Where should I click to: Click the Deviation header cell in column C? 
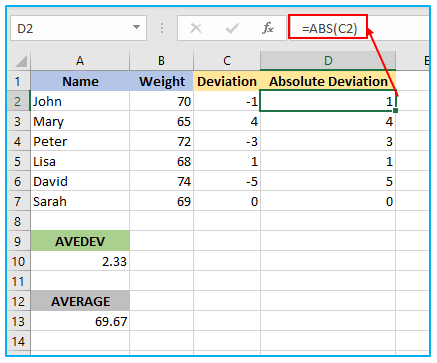[227, 81]
